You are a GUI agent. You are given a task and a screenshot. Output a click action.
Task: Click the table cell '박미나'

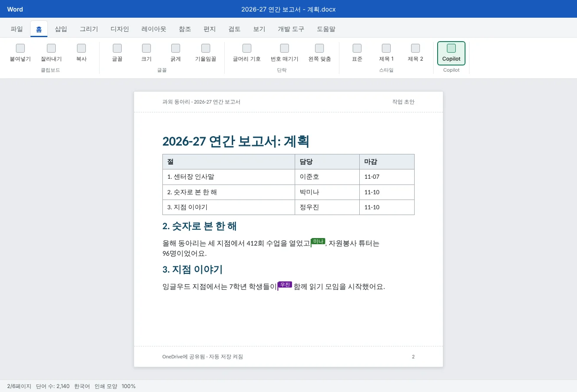tap(327, 192)
